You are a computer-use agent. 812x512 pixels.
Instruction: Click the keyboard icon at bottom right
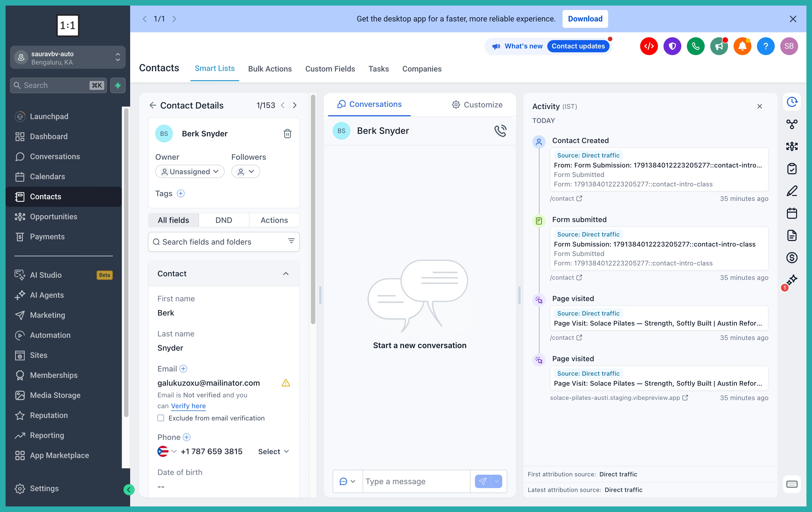792,484
